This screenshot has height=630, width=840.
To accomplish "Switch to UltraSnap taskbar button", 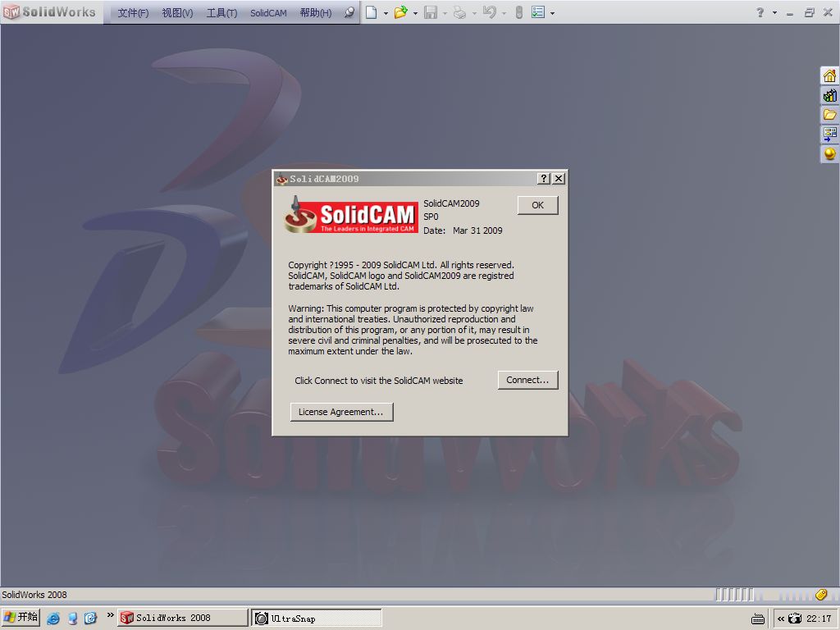I will point(317,618).
